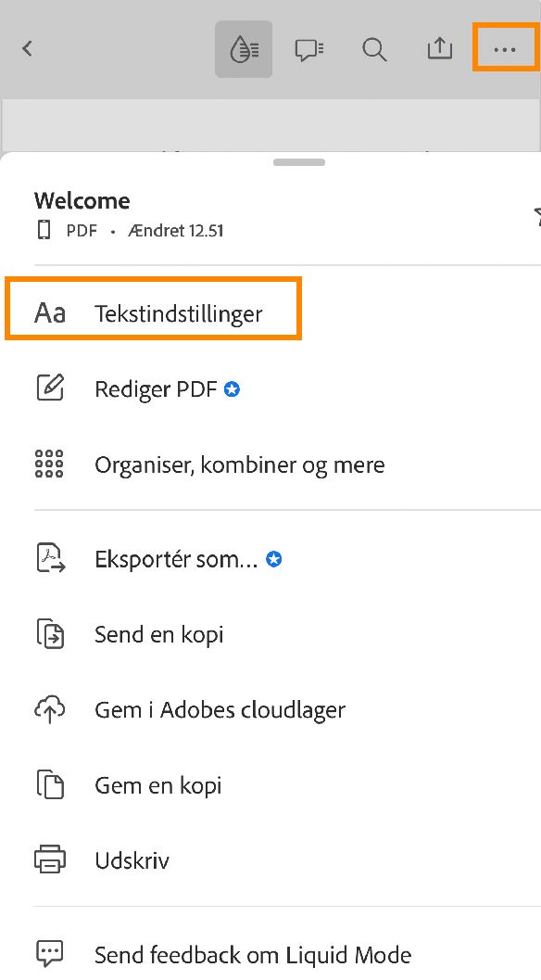Select Organiser, kombiner og mere
Viewport: 541px width, 980px height.
point(239,464)
